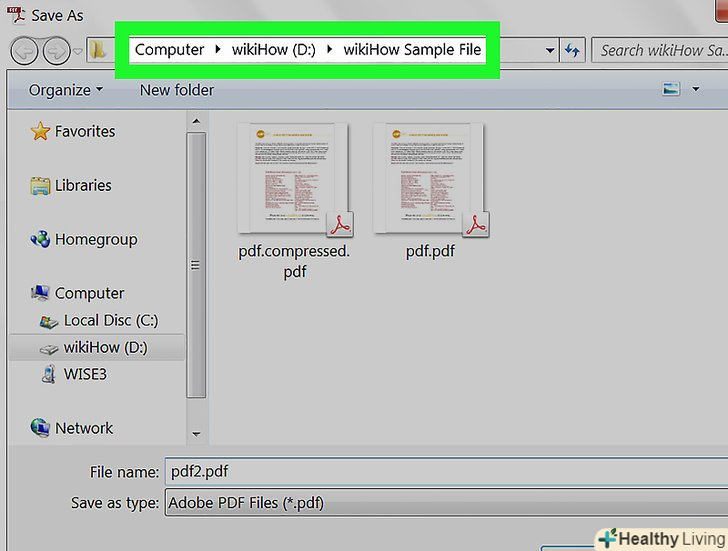Select Homegroup in navigation pane
Image resolution: width=728 pixels, height=551 pixels.
tap(96, 240)
